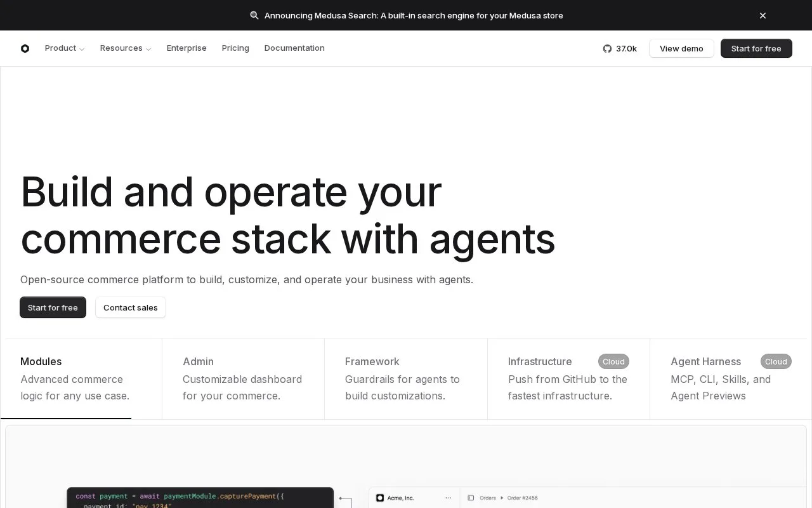Expand the Resources dropdown menu
812x508 pixels.
(x=126, y=48)
